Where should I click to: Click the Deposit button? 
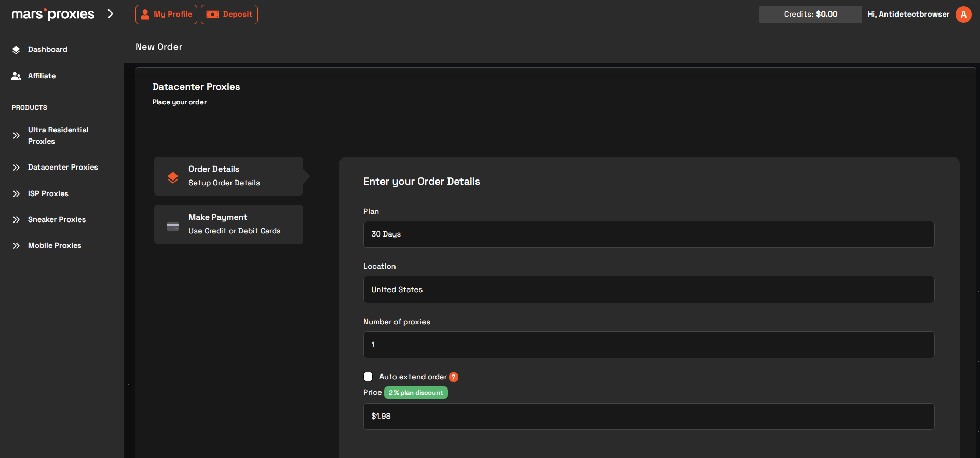tap(229, 15)
